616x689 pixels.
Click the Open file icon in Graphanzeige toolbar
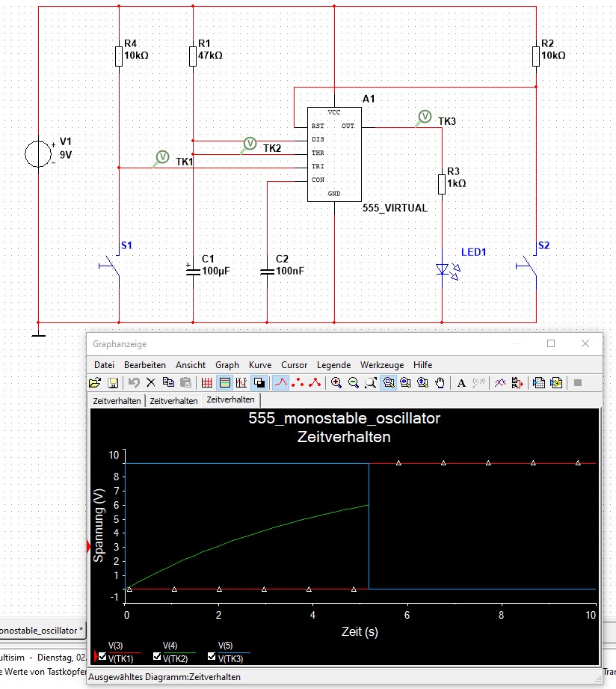(95, 383)
